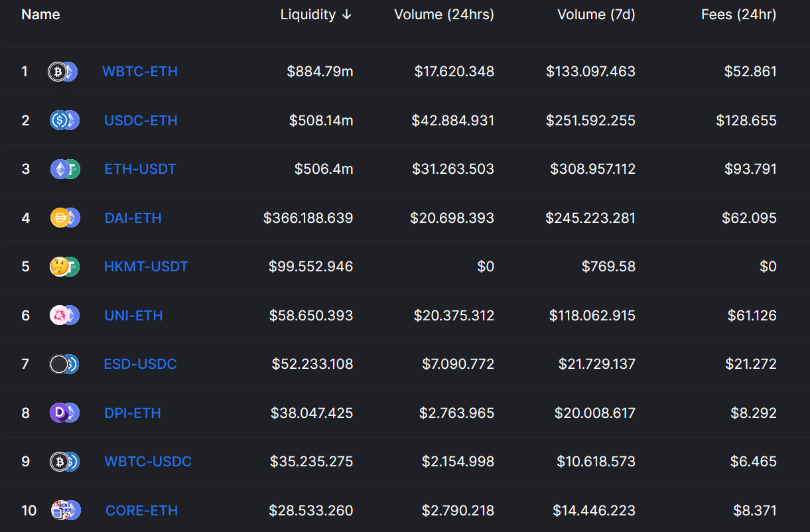Open the CORE-ETH pair link

[x=141, y=511]
